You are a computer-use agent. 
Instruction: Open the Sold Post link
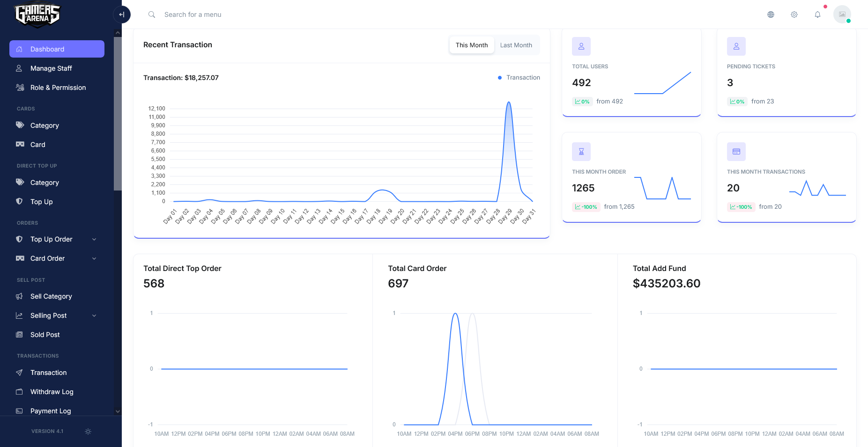click(x=57, y=335)
